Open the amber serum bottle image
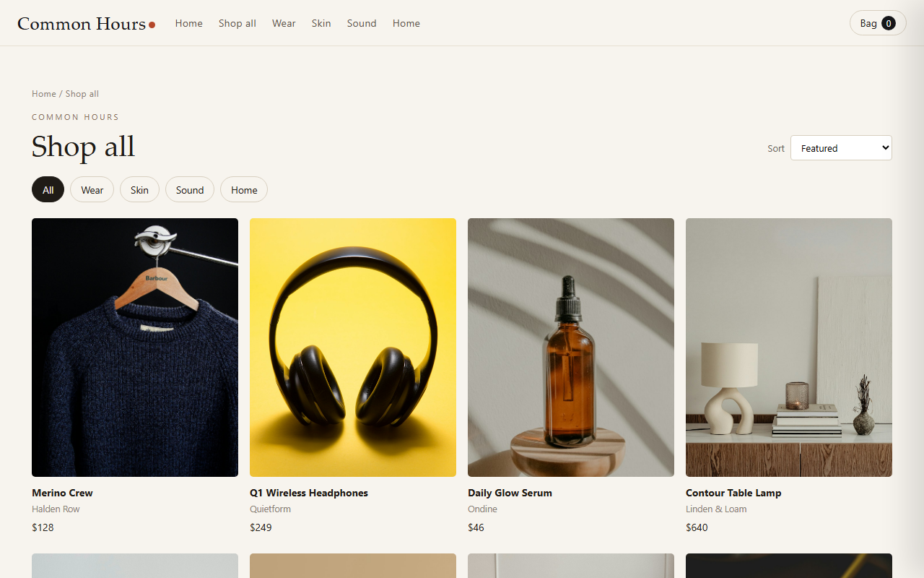Viewport: 924px width, 578px height. click(571, 348)
